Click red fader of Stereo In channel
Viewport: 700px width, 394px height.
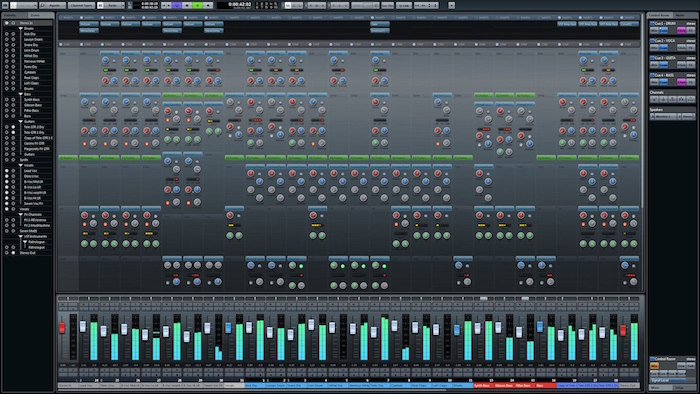pos(62,328)
